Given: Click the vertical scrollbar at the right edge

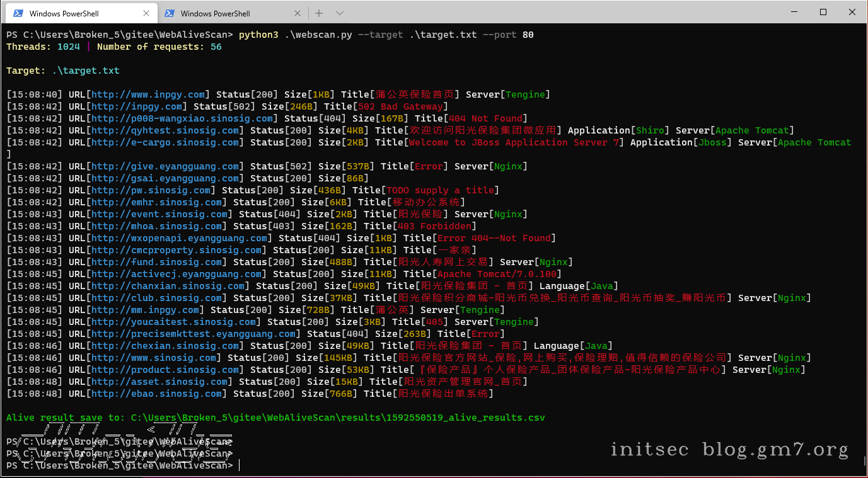Looking at the screenshot, I should (x=864, y=252).
